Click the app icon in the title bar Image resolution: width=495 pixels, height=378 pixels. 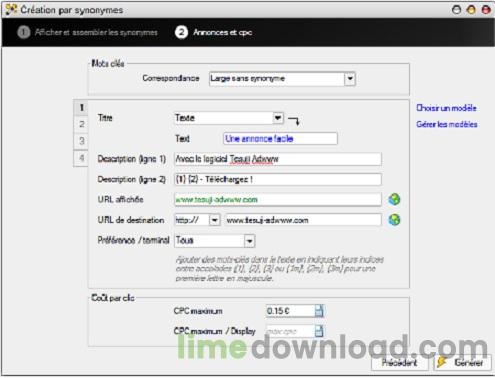[11, 9]
